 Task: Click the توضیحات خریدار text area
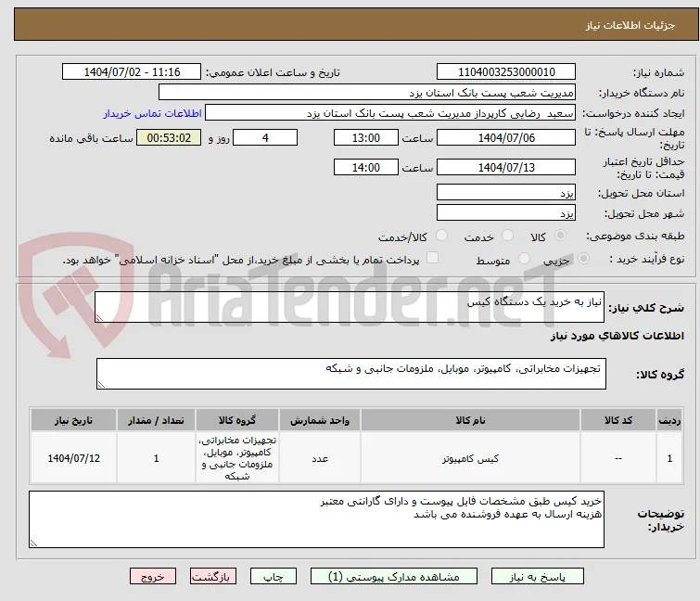316,519
